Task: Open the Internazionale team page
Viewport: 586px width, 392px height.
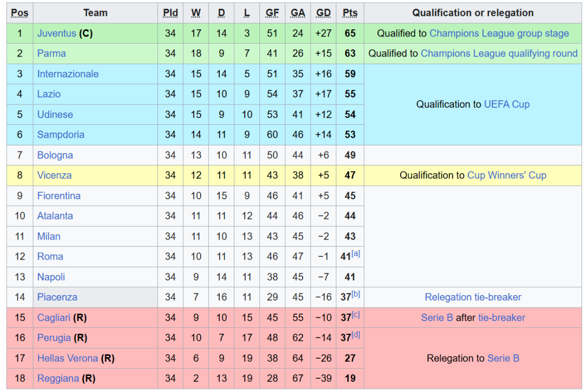Action: coord(68,74)
